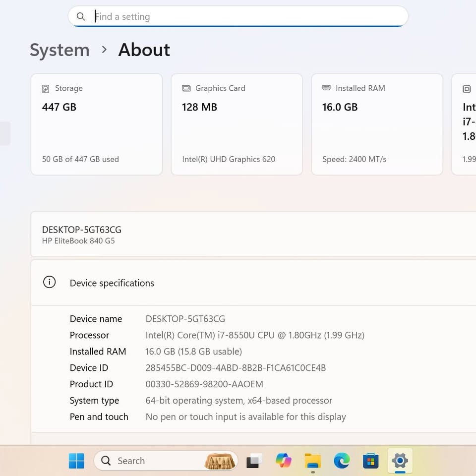
Task: Click the taskbar search magnifier icon
Action: [x=106, y=461]
